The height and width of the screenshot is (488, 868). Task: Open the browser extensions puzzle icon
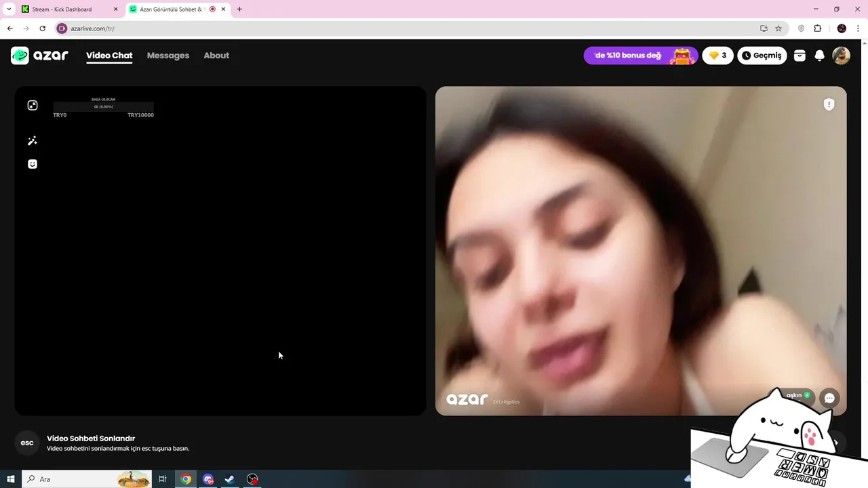pos(817,28)
